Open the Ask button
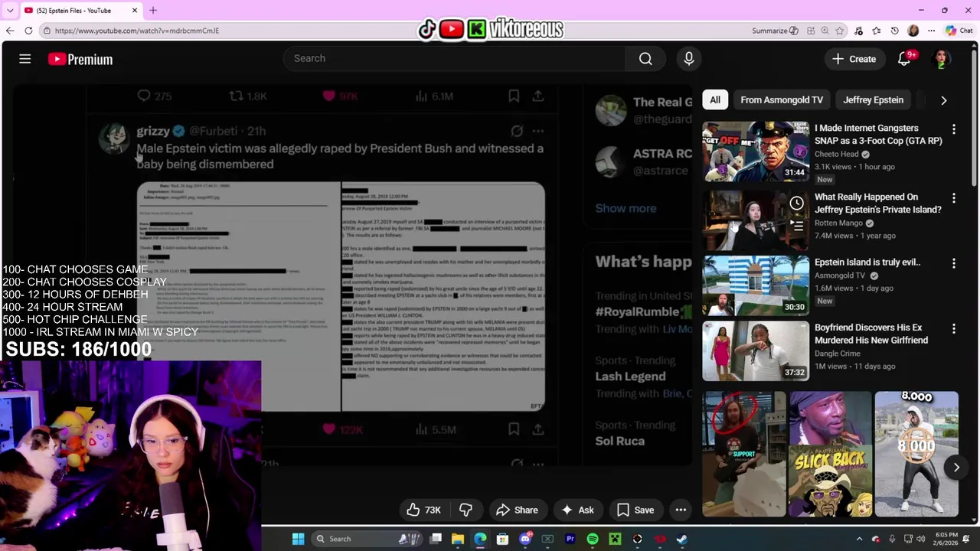Screen dimensions: 980x551 click(577, 510)
